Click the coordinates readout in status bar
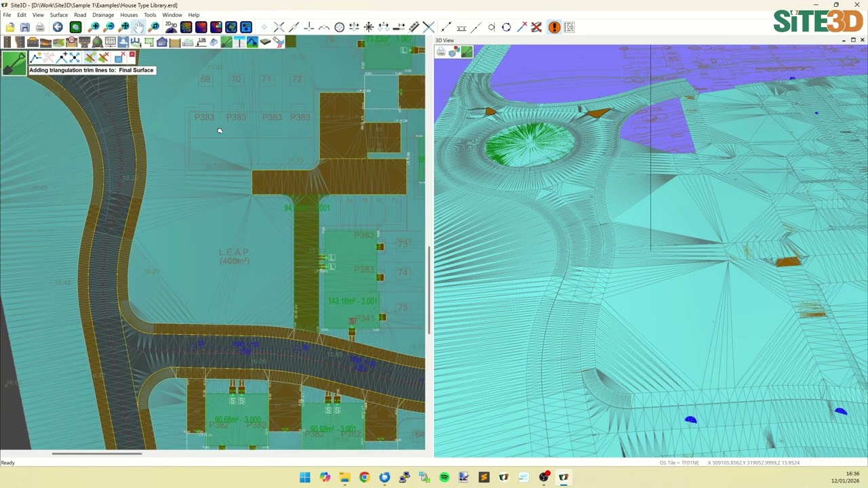Image resolution: width=868 pixels, height=488 pixels. click(x=753, y=463)
